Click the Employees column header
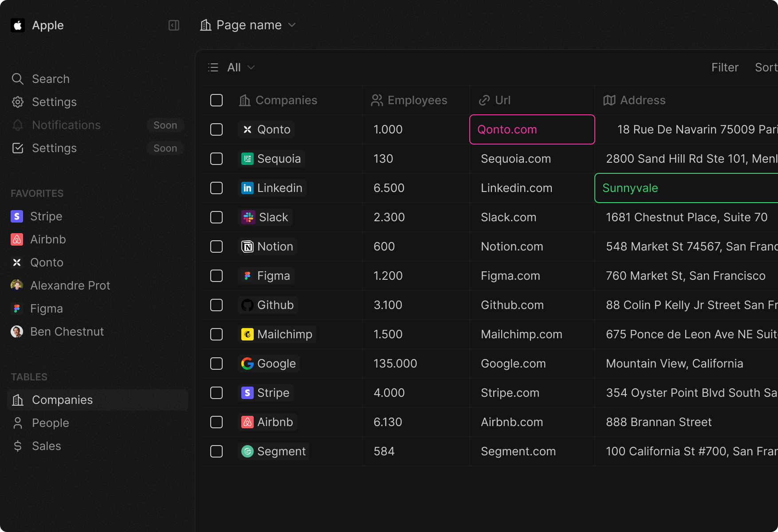778x532 pixels. coord(409,100)
